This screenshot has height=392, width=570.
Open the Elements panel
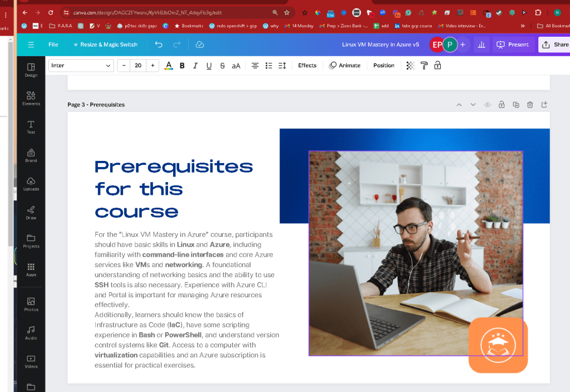[31, 99]
